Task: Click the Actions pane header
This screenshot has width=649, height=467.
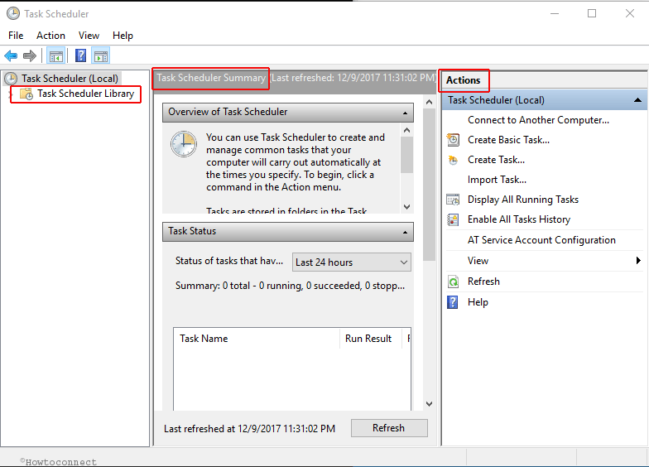Action: tap(463, 80)
